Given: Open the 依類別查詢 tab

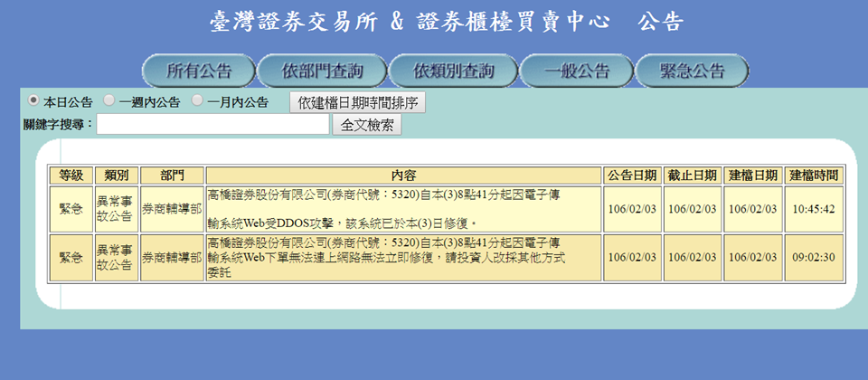Looking at the screenshot, I should (x=453, y=71).
